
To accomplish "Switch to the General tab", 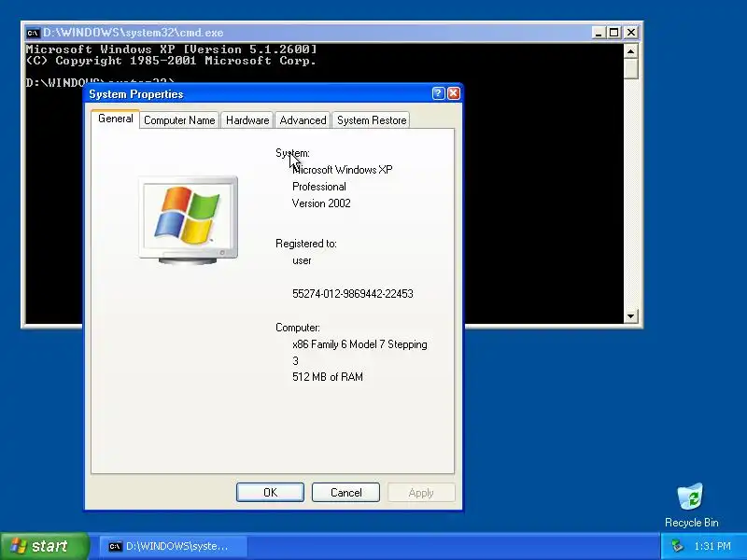I will tap(115, 119).
